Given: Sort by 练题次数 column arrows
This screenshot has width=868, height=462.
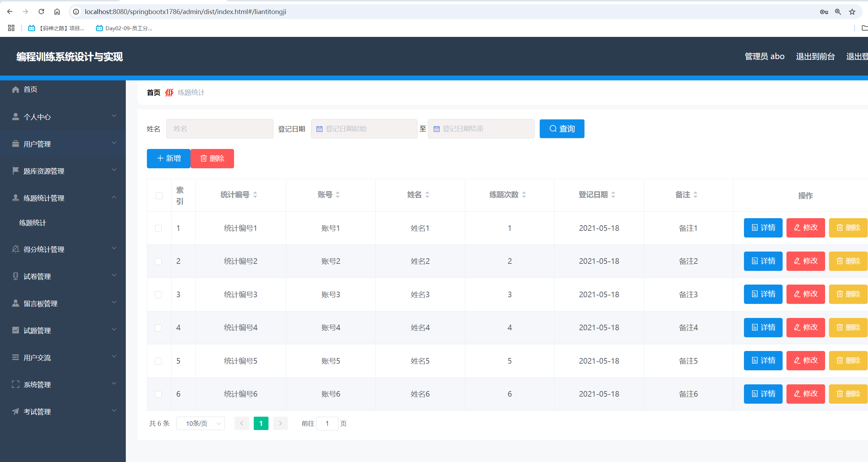Looking at the screenshot, I should click(524, 195).
